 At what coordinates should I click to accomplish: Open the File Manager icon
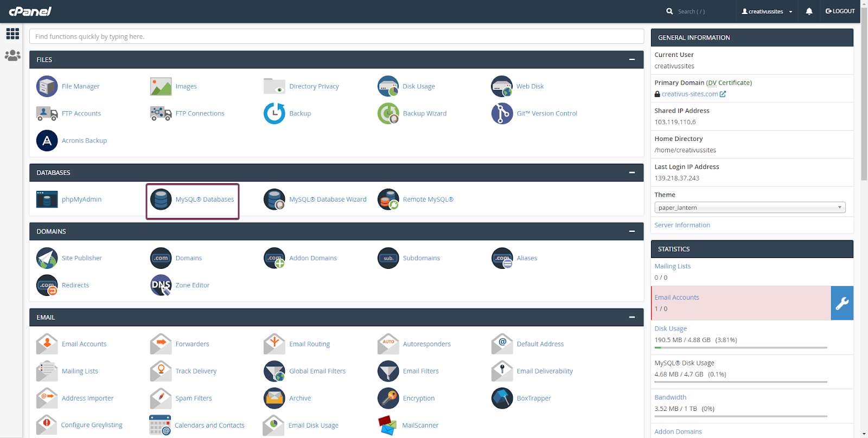tap(47, 86)
